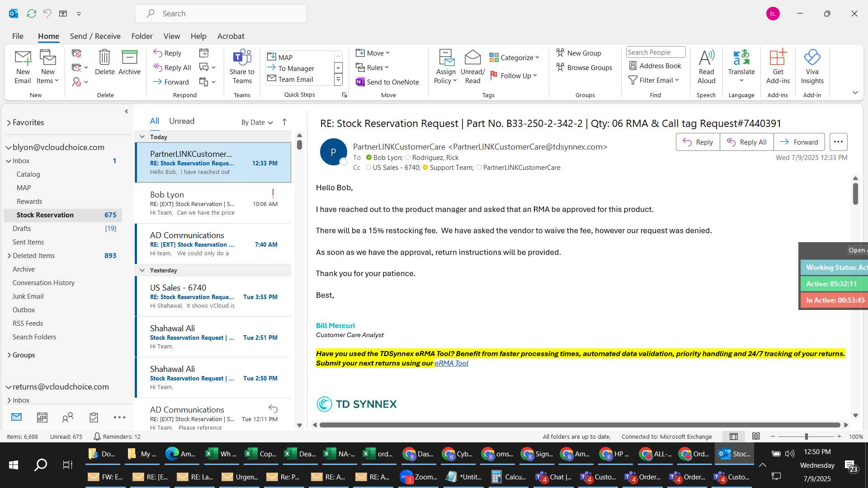Click the Mail view icon
This screenshot has height=488, width=868.
(16, 417)
